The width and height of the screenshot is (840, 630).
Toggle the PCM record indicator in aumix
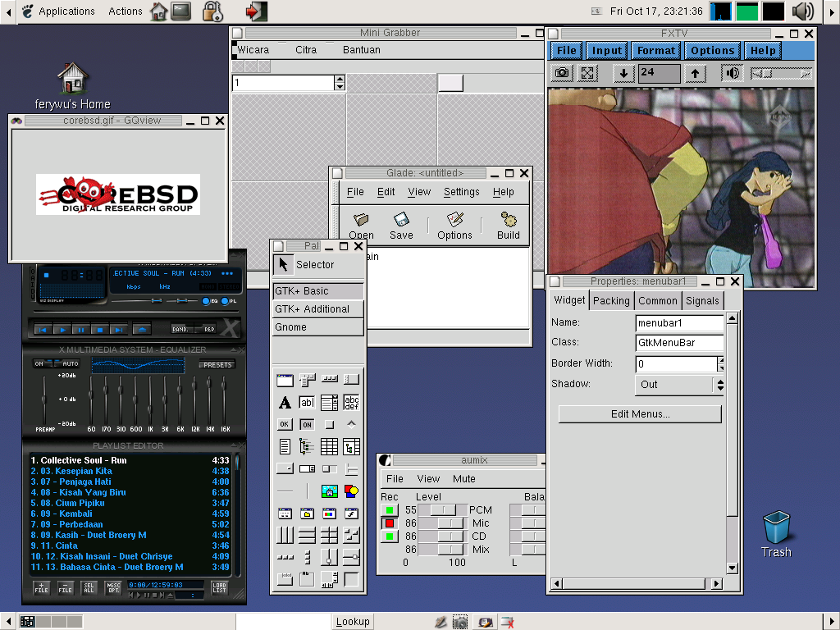tap(390, 510)
